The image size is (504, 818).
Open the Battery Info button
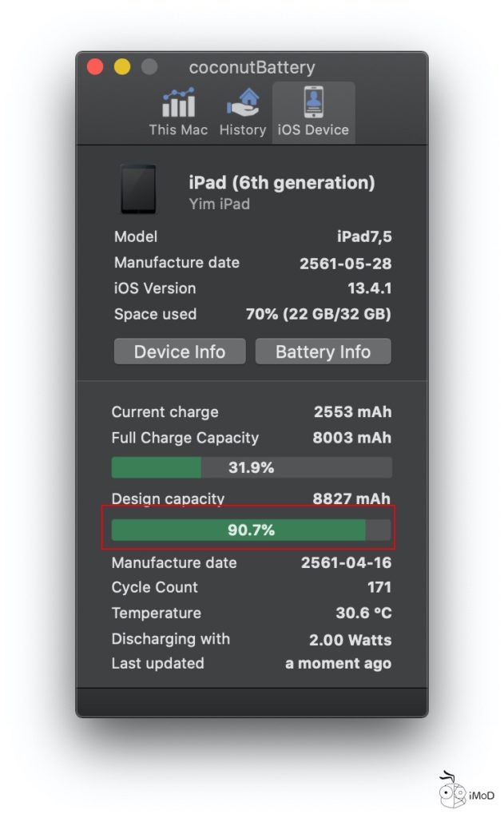tap(323, 352)
